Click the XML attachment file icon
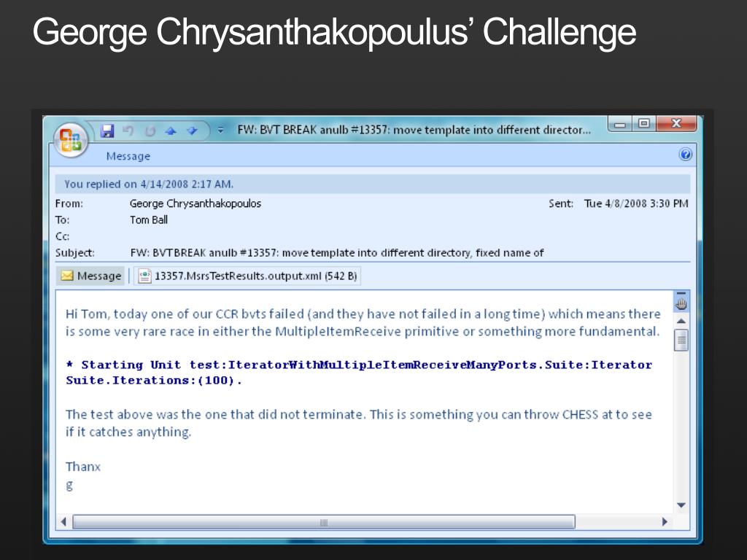 pyautogui.click(x=144, y=276)
